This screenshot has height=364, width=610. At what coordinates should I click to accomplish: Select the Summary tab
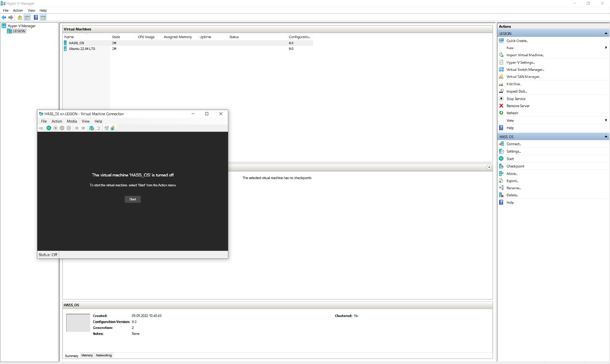(x=72, y=356)
